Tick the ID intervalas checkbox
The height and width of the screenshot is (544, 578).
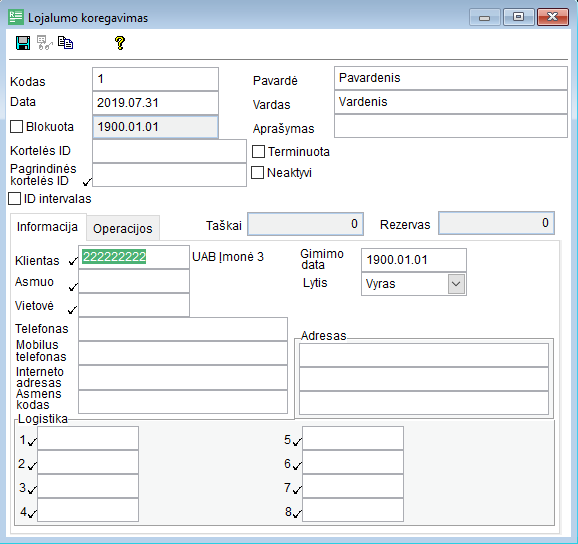click(x=14, y=198)
